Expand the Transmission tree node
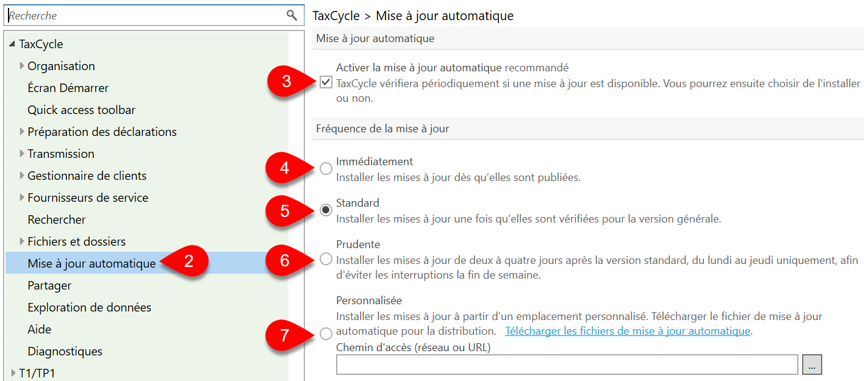Viewport: 868px width, 381px height. (x=22, y=154)
